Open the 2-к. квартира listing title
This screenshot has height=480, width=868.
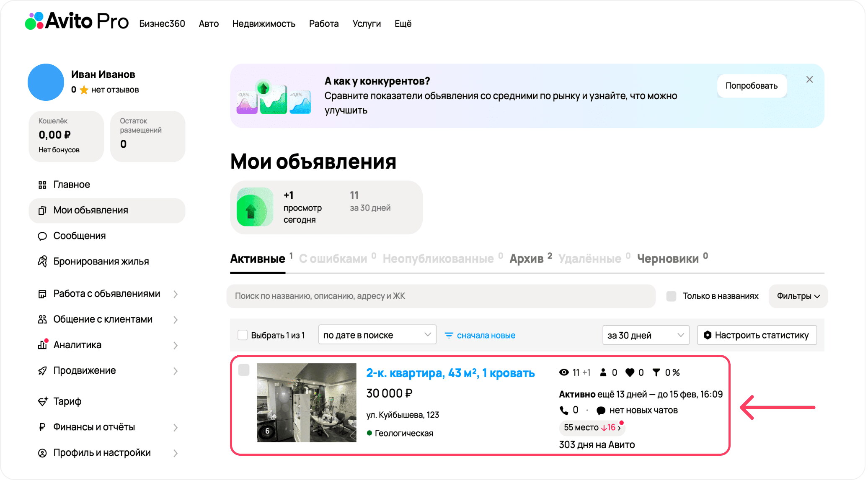tap(450, 373)
